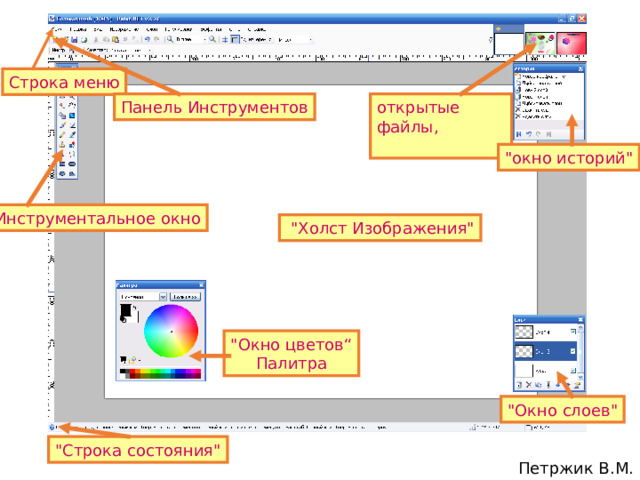Select the Ellipse shape tool
The image size is (640, 480).
(x=62, y=174)
